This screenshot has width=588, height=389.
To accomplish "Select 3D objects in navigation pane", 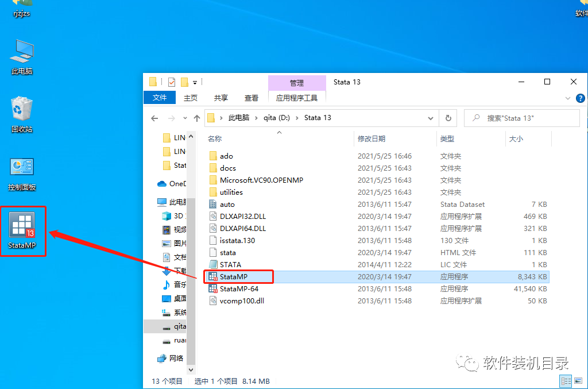I will coord(174,216).
